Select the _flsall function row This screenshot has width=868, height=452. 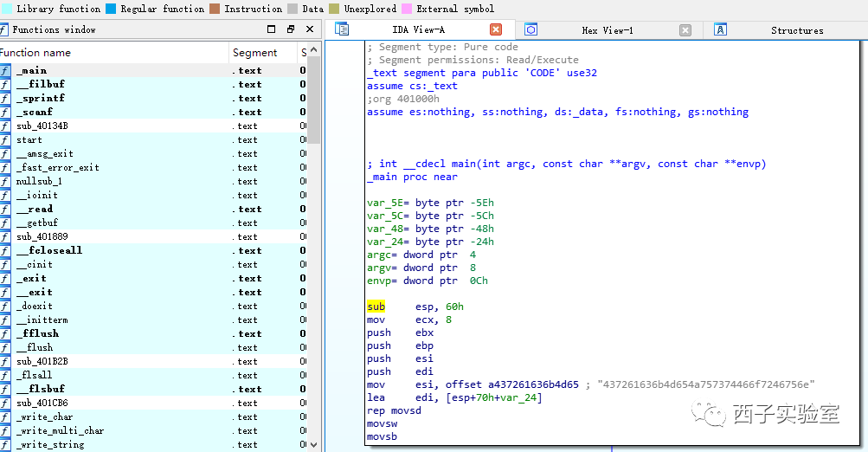tap(154, 375)
